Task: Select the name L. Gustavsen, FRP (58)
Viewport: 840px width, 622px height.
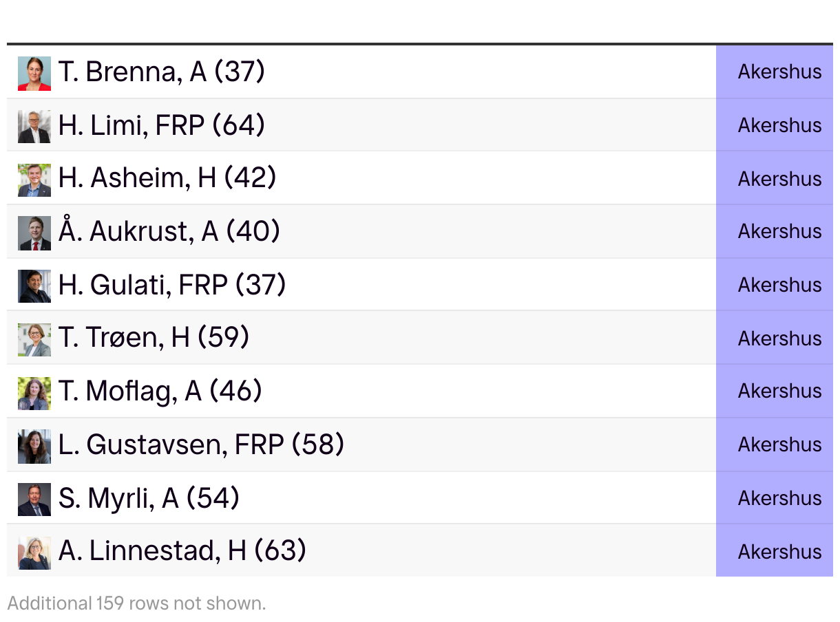Action: coord(201,444)
